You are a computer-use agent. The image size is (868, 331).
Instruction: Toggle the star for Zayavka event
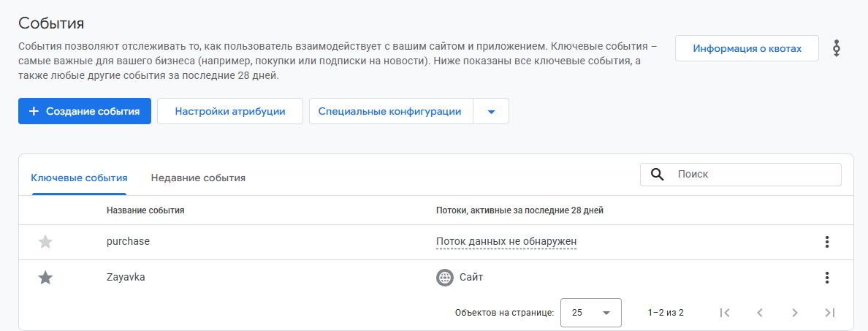click(45, 278)
